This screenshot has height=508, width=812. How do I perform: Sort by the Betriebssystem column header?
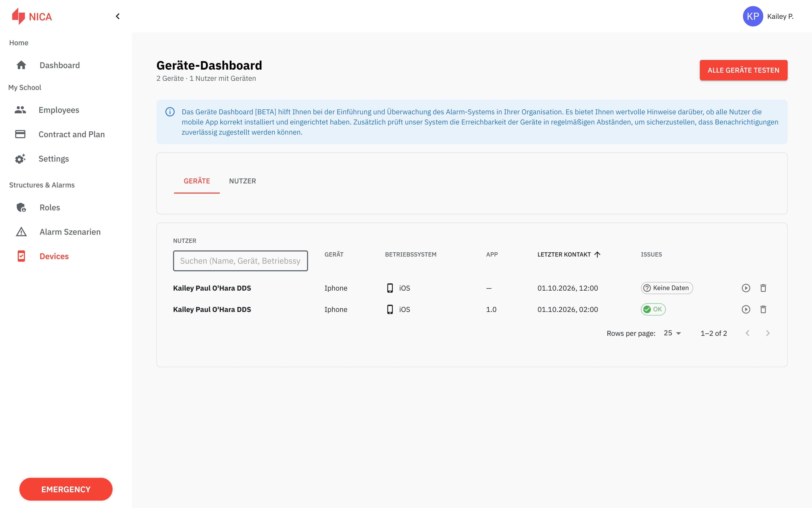pos(411,254)
